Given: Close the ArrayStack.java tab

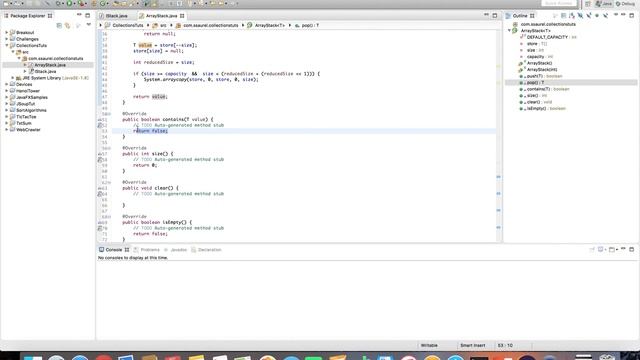Looking at the screenshot, I should (182, 16).
